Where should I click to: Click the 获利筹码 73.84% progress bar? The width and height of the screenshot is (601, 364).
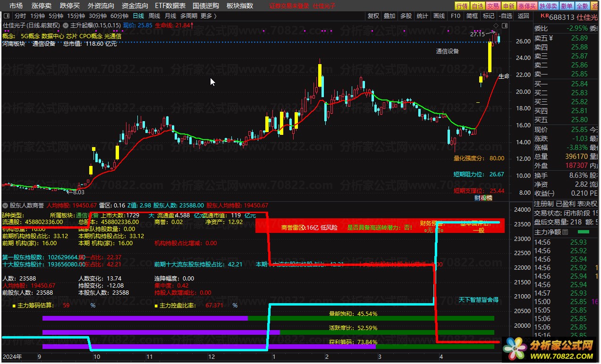[x=268, y=347]
